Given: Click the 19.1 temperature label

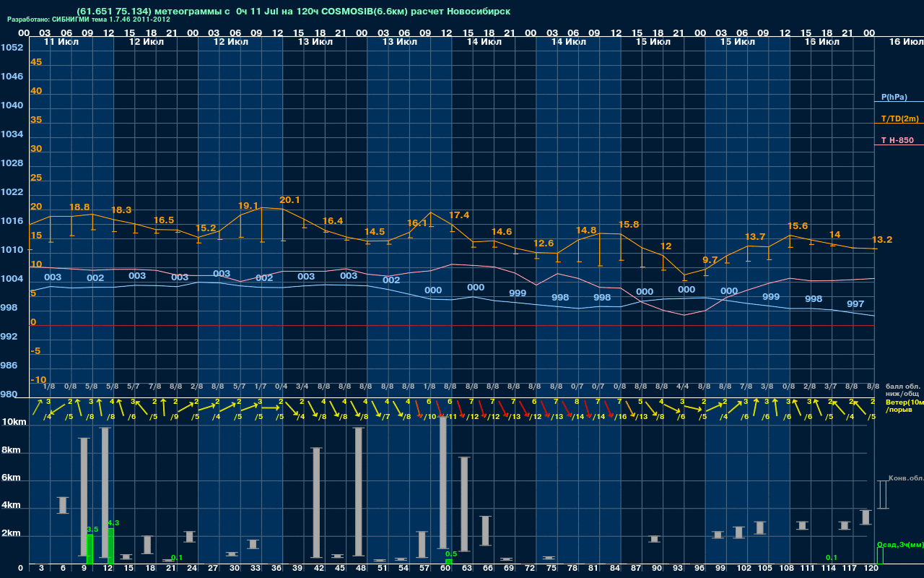Looking at the screenshot, I should point(248,206).
